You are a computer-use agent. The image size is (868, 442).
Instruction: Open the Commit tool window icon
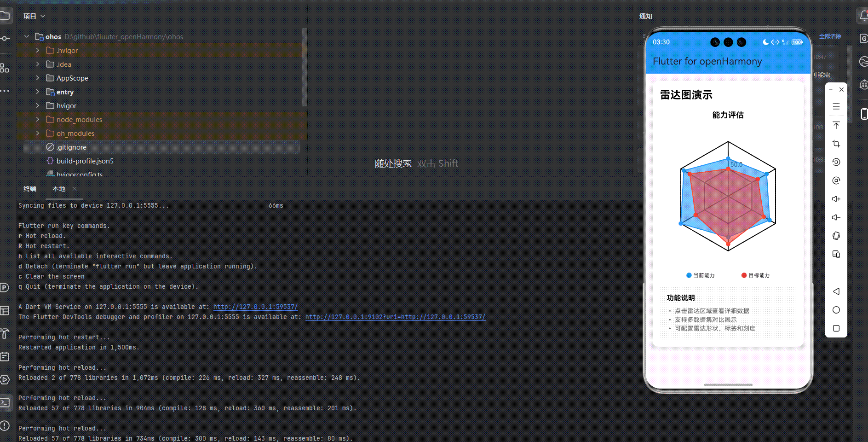[x=5, y=38]
